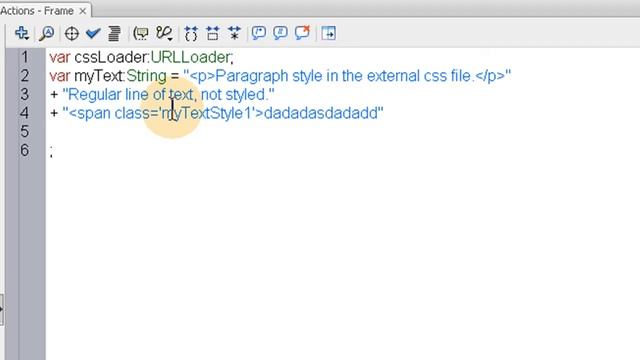Image resolution: width=640 pixels, height=360 pixels.
Task: Click the var keyword on line 1
Action: point(60,57)
